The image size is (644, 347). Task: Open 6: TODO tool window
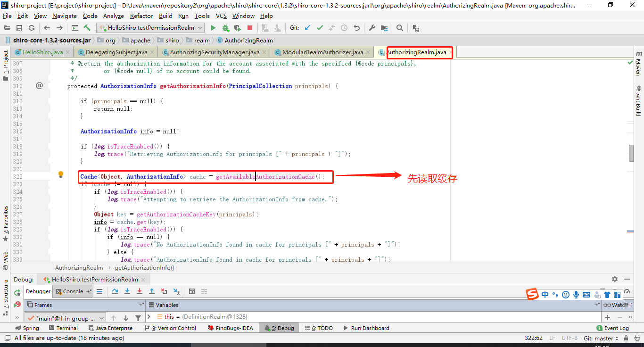[318, 328]
